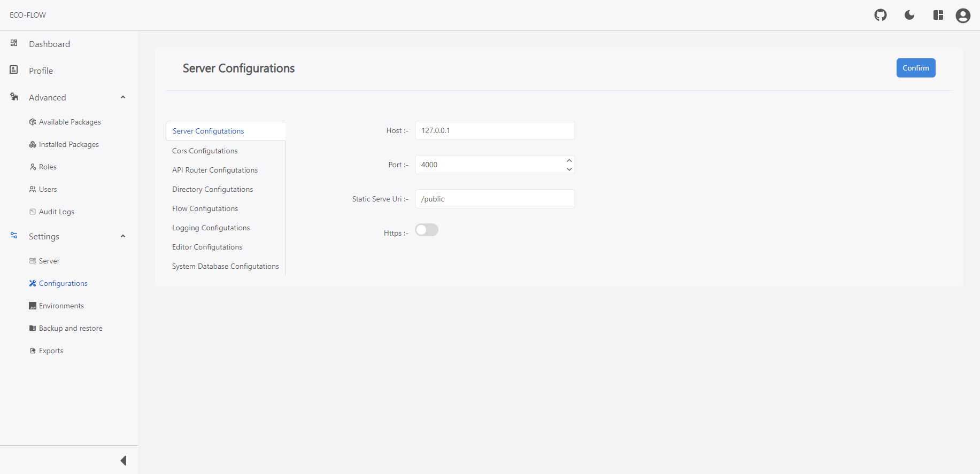Click the Confirm button
The image size is (980, 474).
click(x=916, y=68)
